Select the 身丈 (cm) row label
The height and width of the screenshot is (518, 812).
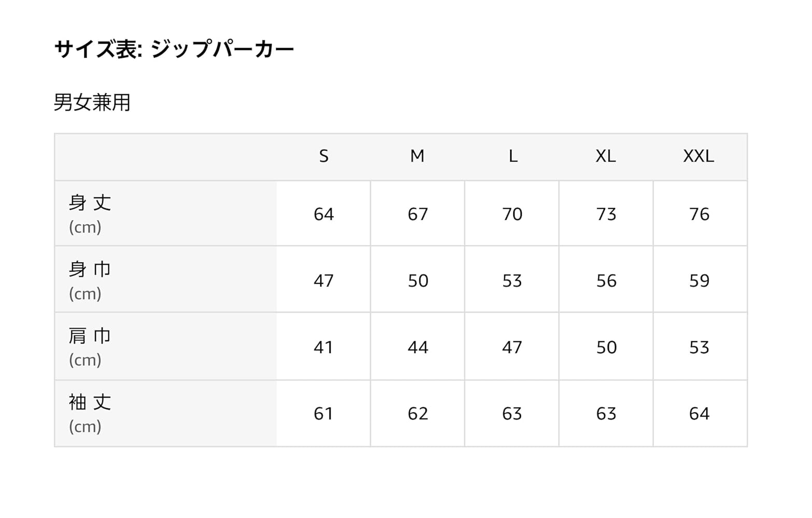pyautogui.click(x=90, y=213)
